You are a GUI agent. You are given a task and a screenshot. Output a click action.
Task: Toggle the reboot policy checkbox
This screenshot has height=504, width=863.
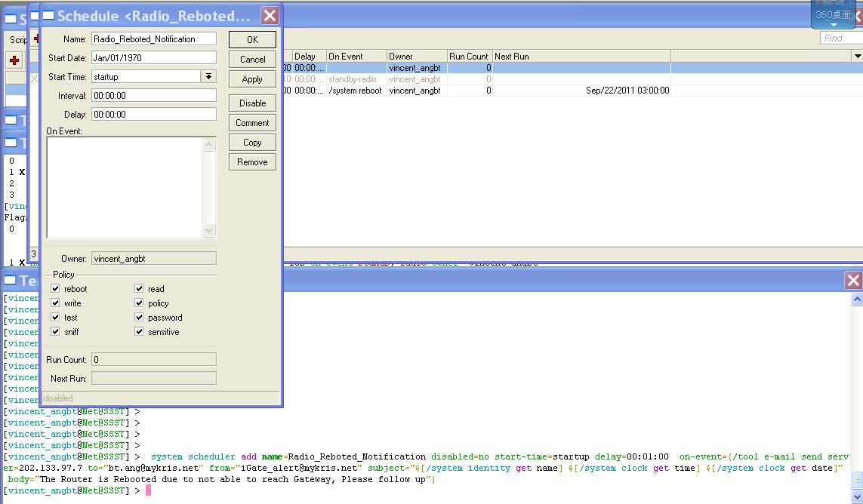click(55, 288)
